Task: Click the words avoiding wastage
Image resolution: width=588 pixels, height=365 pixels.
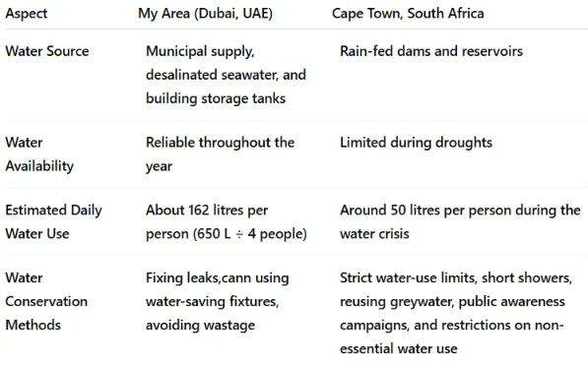Action: (x=200, y=326)
